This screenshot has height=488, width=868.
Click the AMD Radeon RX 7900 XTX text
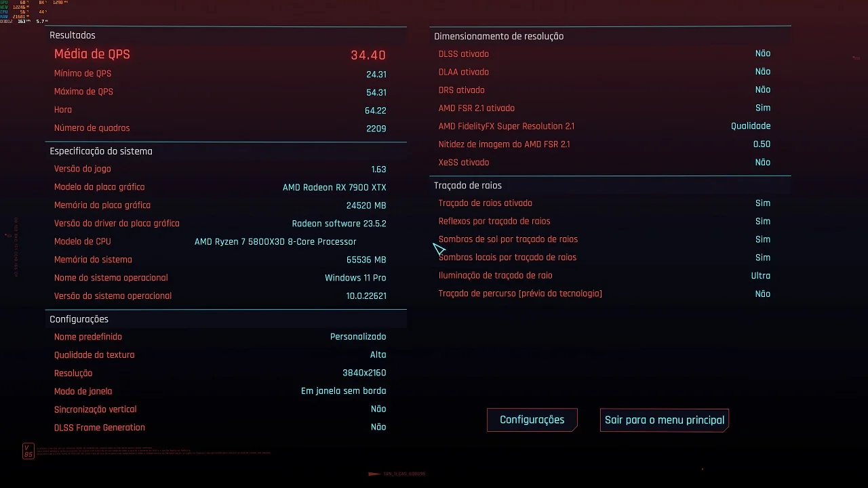(334, 188)
